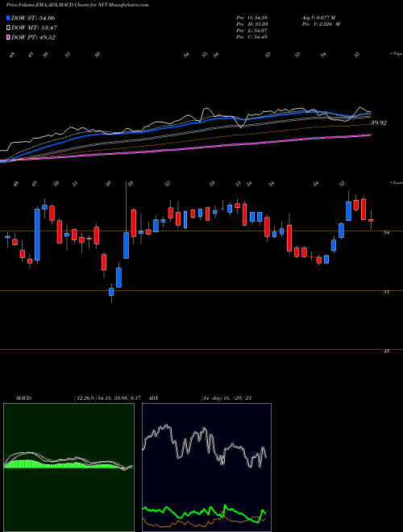This screenshot has width=403, height=532.
Task: Click the 51 price axis label
Action: click(386, 292)
